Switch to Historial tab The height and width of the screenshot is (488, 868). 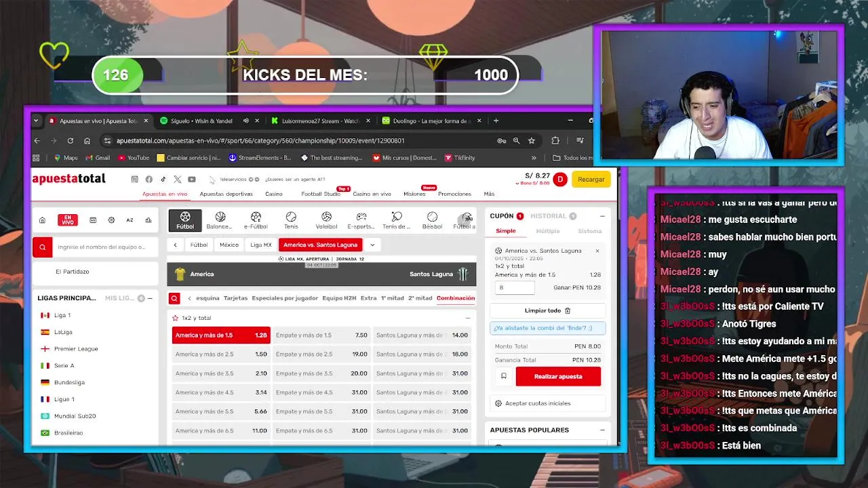click(549, 216)
